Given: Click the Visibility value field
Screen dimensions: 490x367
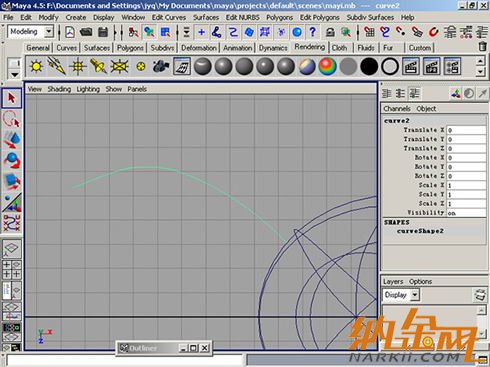Looking at the screenshot, I should (x=466, y=213).
